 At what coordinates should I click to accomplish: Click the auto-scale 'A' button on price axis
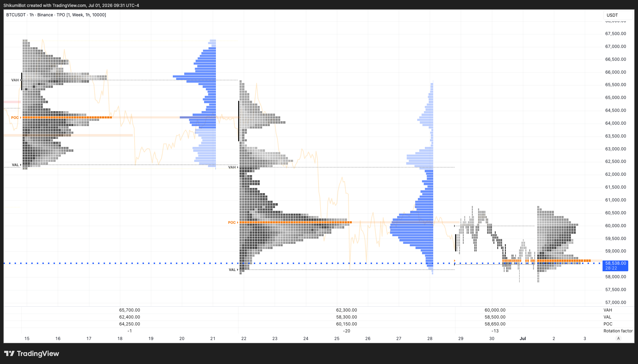click(618, 338)
